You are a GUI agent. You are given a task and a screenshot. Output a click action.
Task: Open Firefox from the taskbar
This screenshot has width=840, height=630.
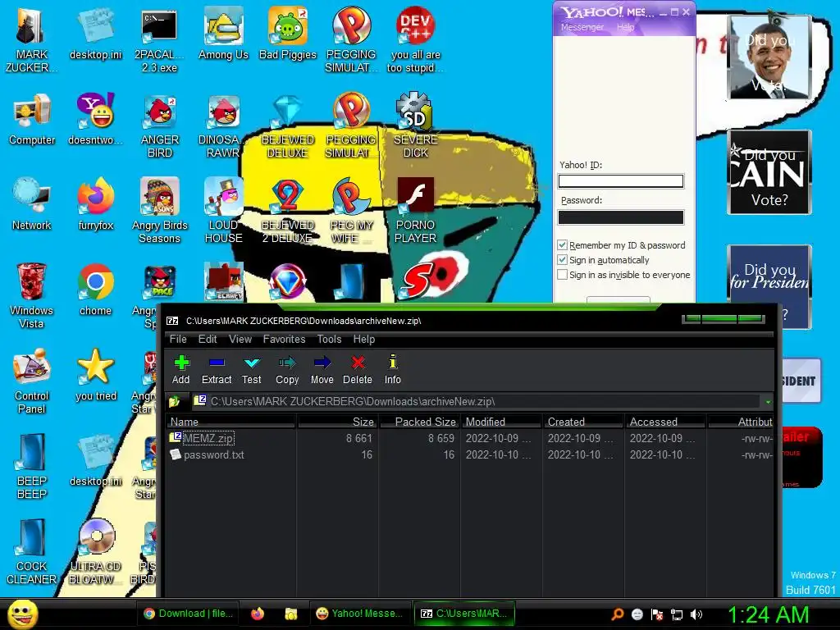pos(258,614)
